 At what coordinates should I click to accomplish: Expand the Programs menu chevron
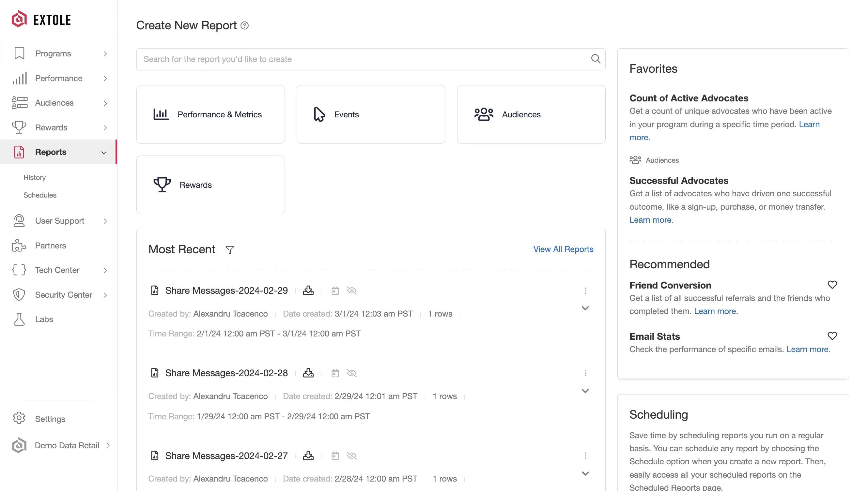(105, 54)
